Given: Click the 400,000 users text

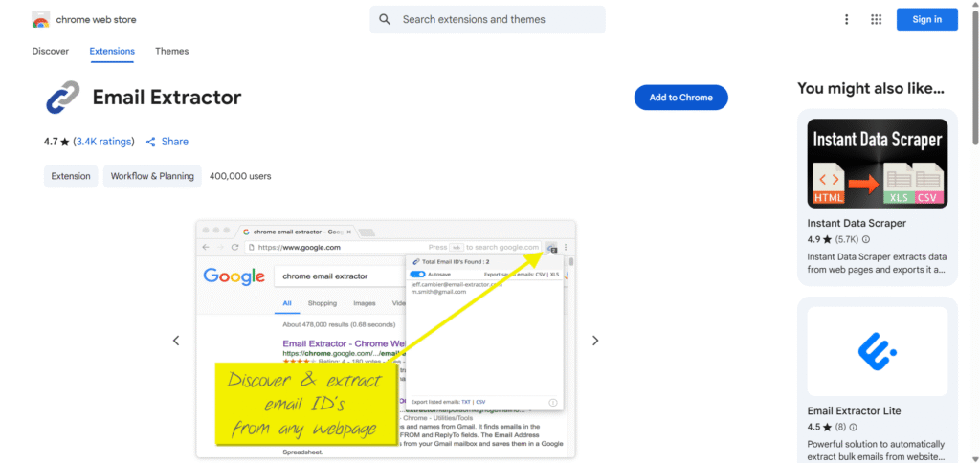Looking at the screenshot, I should [240, 176].
